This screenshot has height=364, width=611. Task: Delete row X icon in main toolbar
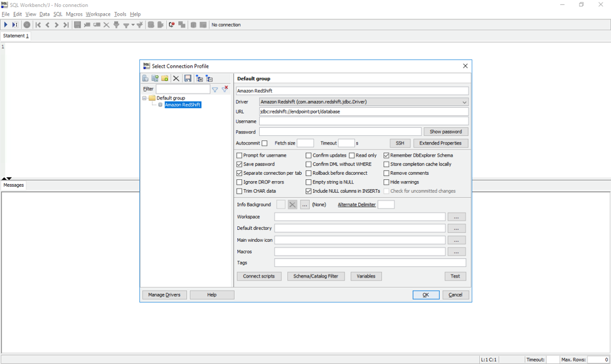click(x=107, y=24)
